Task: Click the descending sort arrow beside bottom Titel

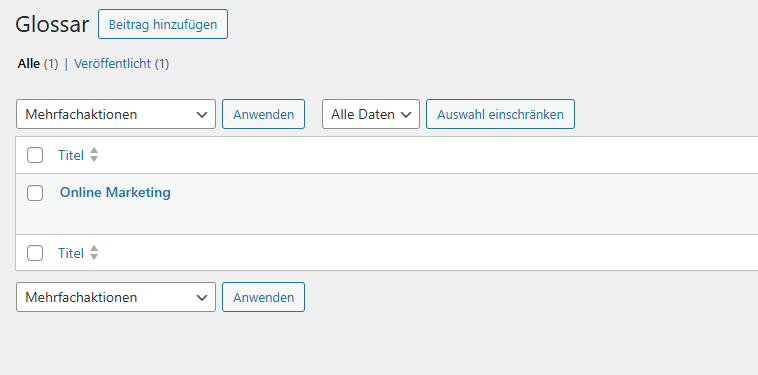Action: tap(94, 257)
